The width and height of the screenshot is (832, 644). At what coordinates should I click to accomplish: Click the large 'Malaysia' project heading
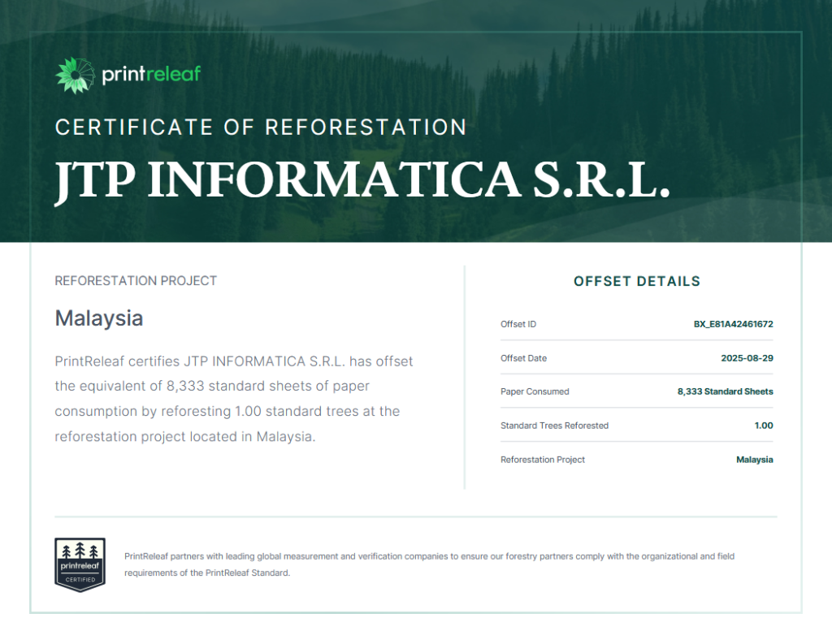(x=99, y=318)
